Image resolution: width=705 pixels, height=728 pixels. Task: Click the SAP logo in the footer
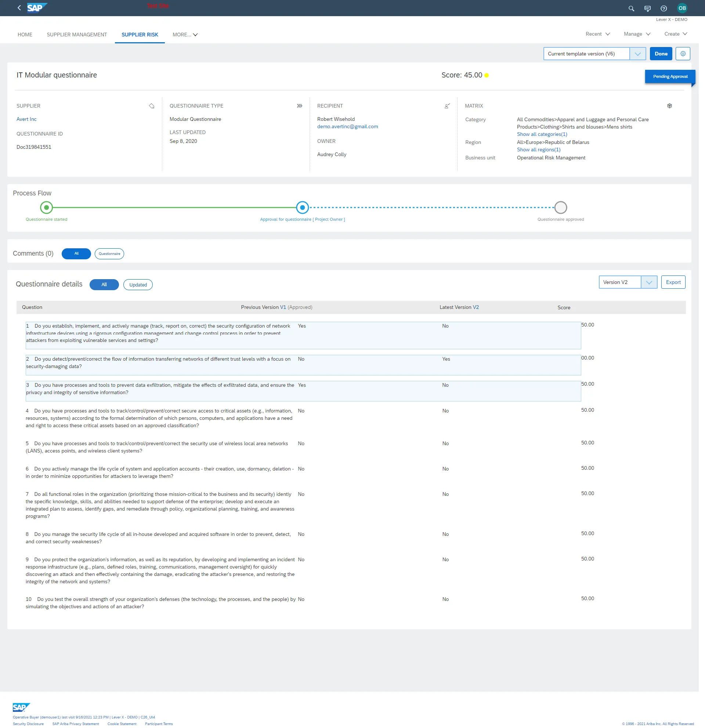point(22,707)
